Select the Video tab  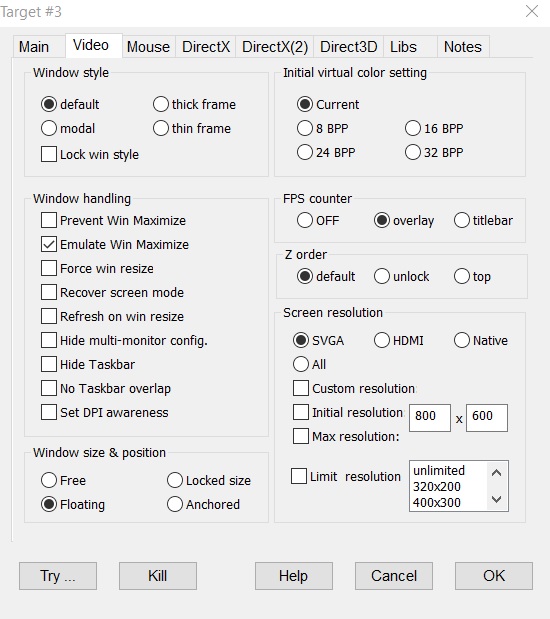pyautogui.click(x=94, y=45)
